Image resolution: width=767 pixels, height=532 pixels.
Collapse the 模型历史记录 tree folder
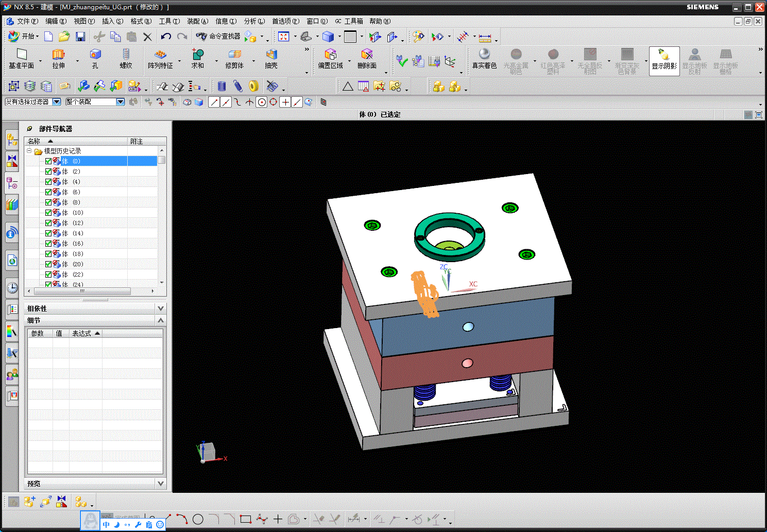(x=29, y=151)
